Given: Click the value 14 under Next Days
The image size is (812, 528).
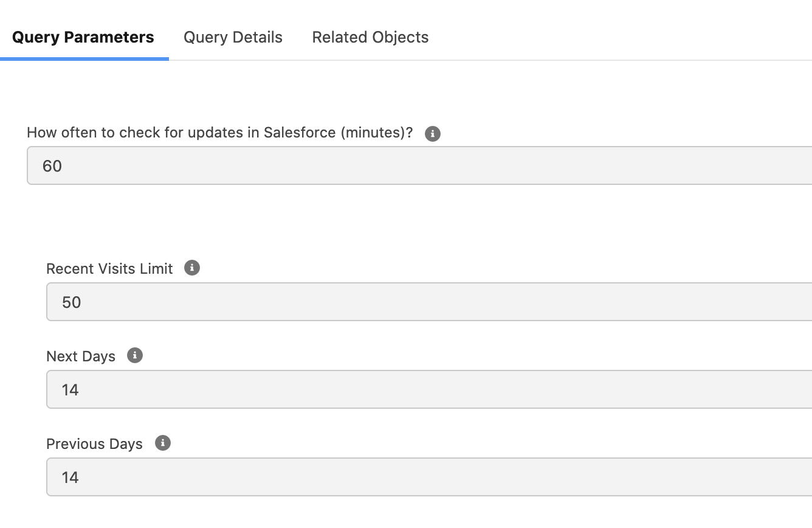Looking at the screenshot, I should [70, 390].
